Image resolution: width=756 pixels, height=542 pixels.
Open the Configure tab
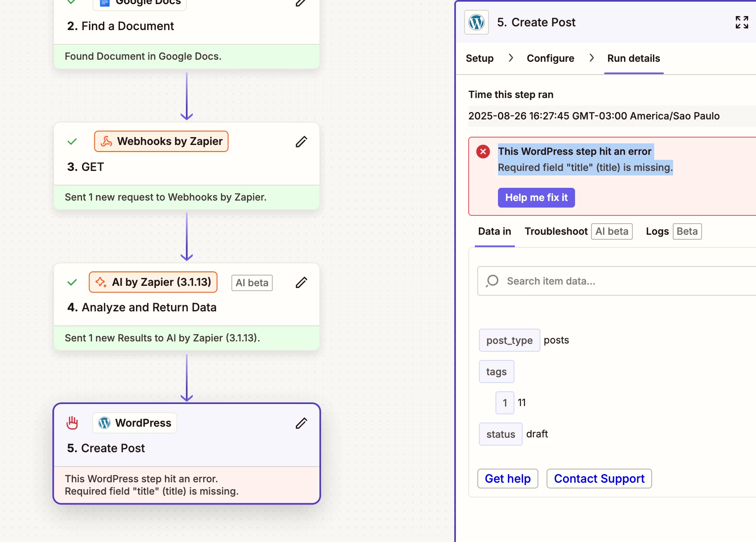[550, 58]
